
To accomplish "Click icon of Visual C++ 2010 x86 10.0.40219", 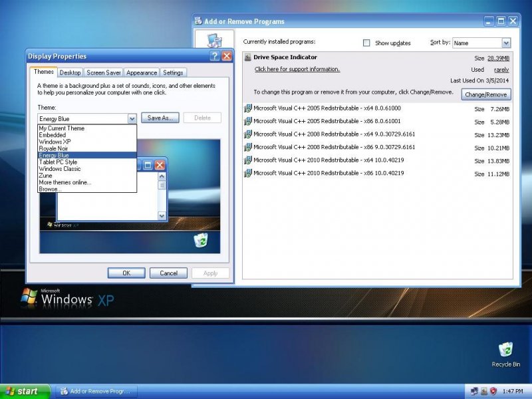I will [x=248, y=174].
